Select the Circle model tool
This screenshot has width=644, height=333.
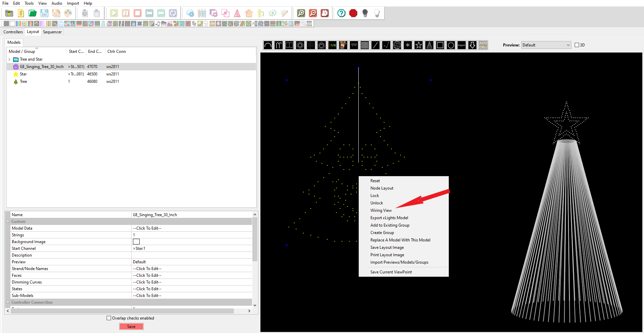(300, 45)
